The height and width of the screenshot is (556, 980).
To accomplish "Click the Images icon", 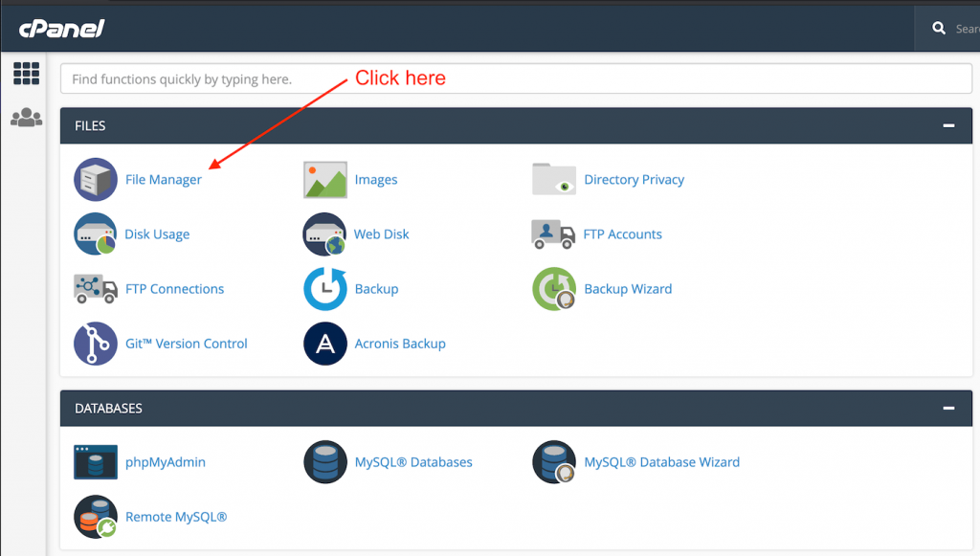I will (x=325, y=179).
